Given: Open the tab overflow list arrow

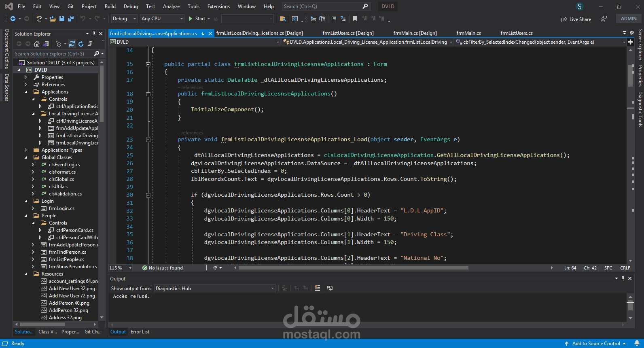Looking at the screenshot, I should click(x=625, y=33).
